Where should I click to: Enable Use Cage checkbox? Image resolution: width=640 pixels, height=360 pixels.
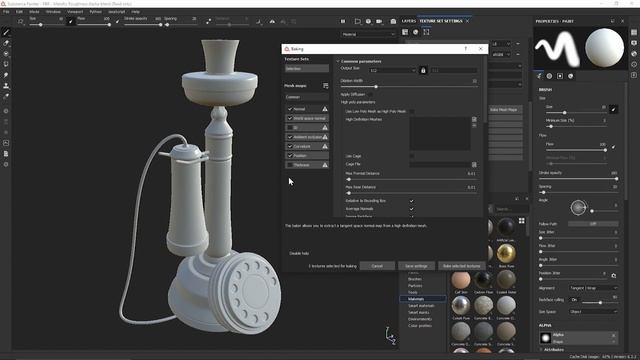coord(411,156)
